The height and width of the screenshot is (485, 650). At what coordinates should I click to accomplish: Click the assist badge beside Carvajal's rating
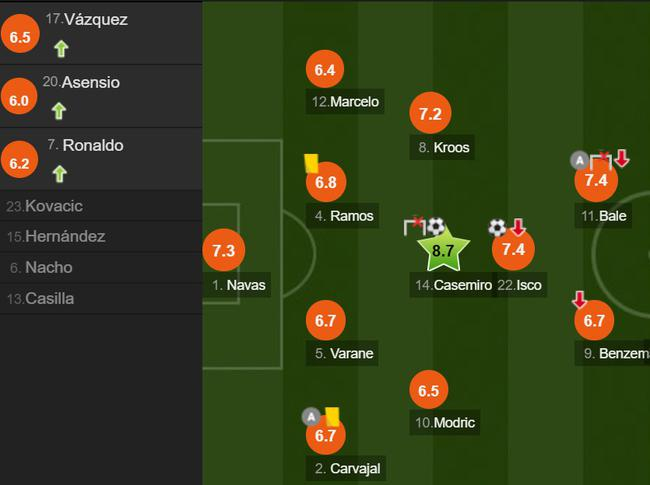point(310,417)
